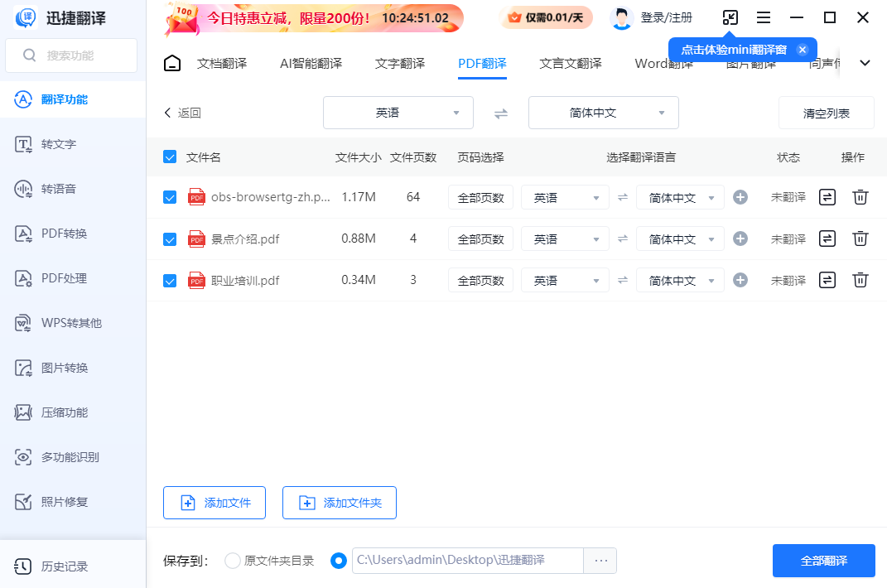This screenshot has width=887, height=588.
Task: Swap languages using the top exchange arrows
Action: (501, 113)
